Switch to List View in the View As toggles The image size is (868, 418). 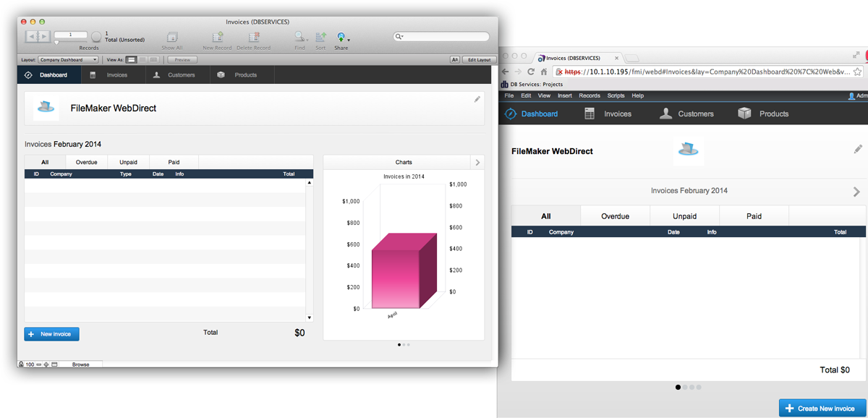pyautogui.click(x=142, y=59)
